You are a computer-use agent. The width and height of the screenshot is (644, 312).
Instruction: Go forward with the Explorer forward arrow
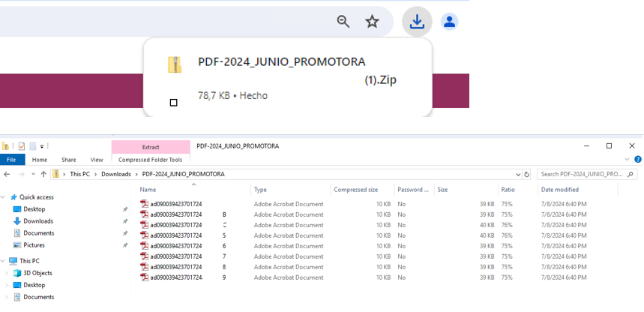pos(21,174)
